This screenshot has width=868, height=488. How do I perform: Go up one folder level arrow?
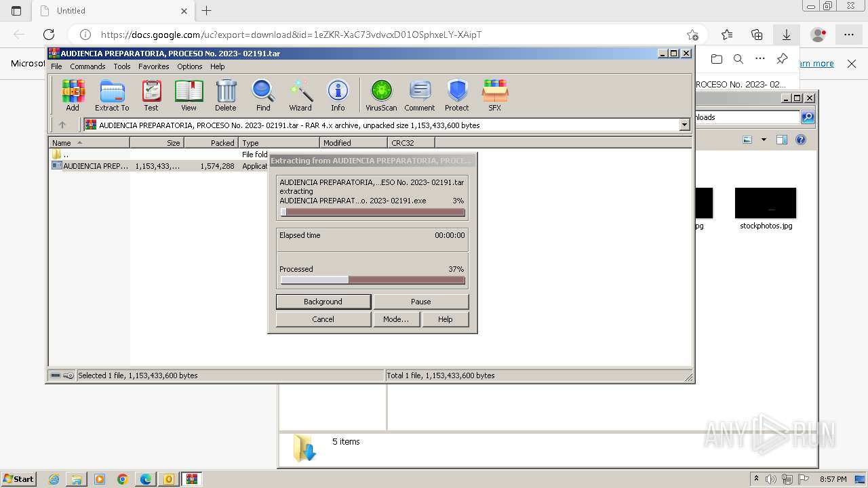[62, 125]
